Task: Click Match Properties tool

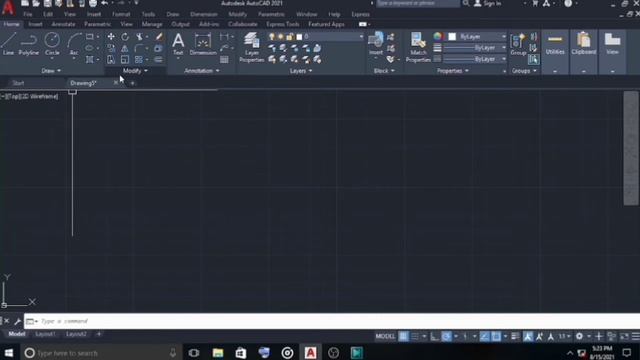Action: click(x=418, y=47)
